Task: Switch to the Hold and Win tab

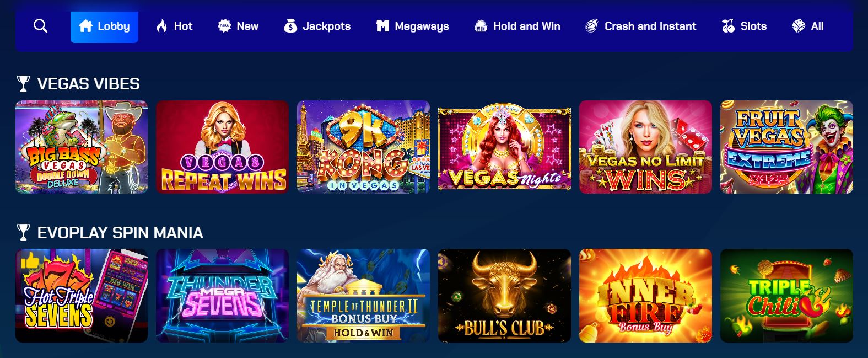Action: [x=517, y=26]
